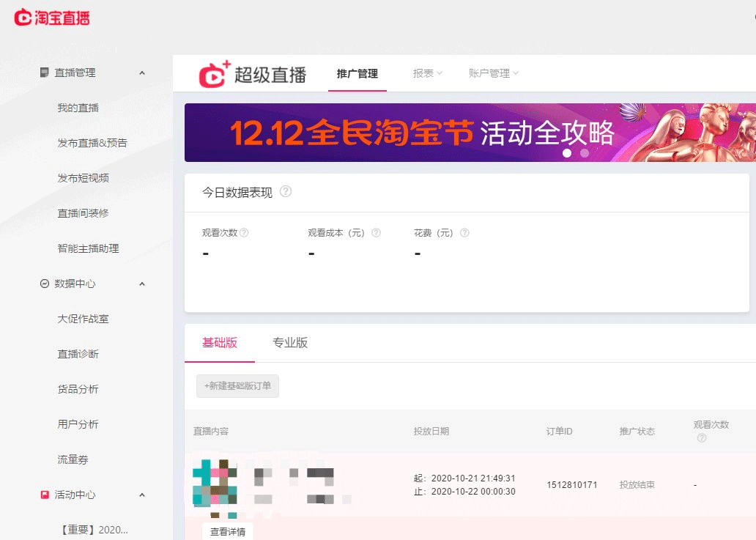Click the 超级直播 logo icon
The image size is (756, 540).
214,74
